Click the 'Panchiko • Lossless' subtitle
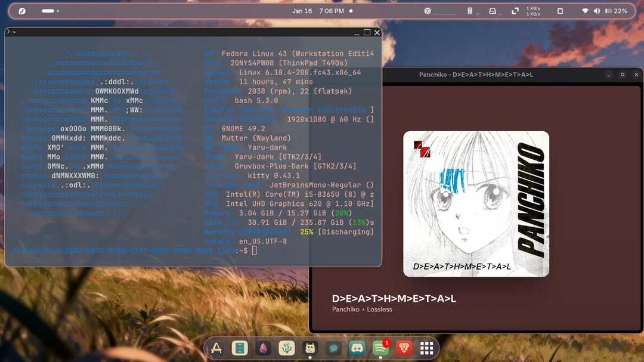 point(362,310)
